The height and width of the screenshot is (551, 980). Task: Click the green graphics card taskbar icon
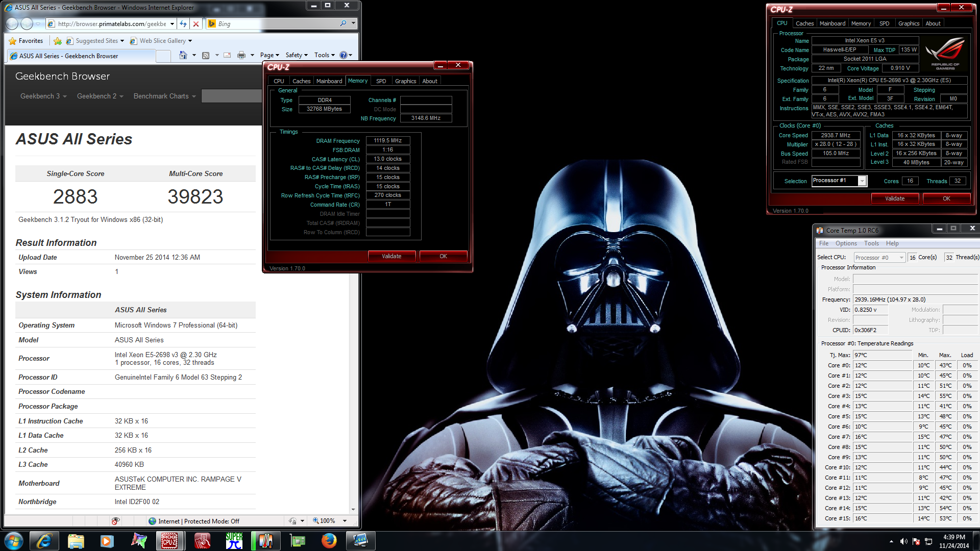pyautogui.click(x=297, y=541)
